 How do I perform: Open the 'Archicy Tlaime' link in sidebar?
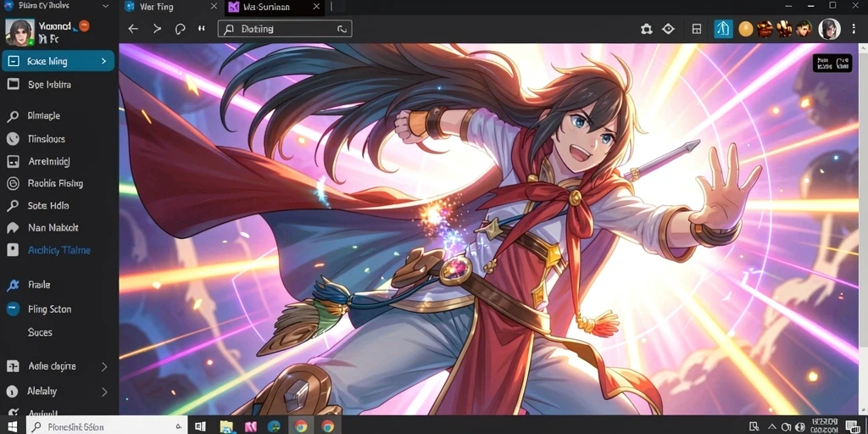pos(58,250)
